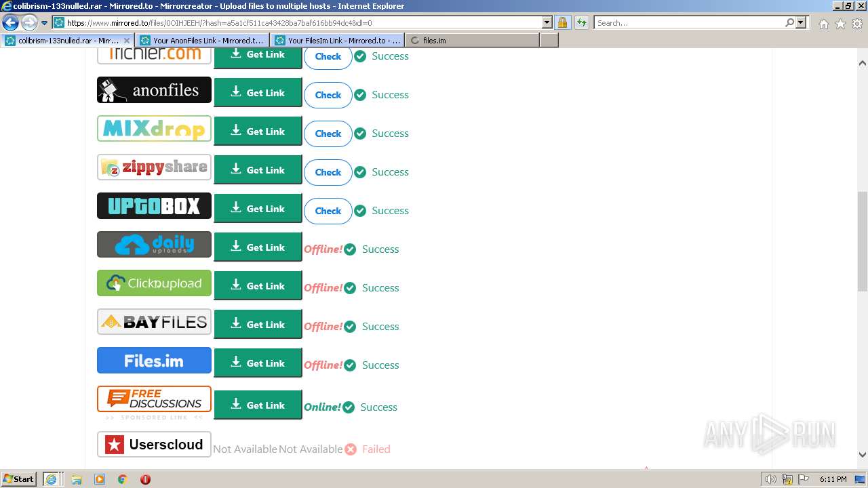Open the recent pages dropdown arrow
Viewport: 868px width, 488px height.
(x=45, y=23)
